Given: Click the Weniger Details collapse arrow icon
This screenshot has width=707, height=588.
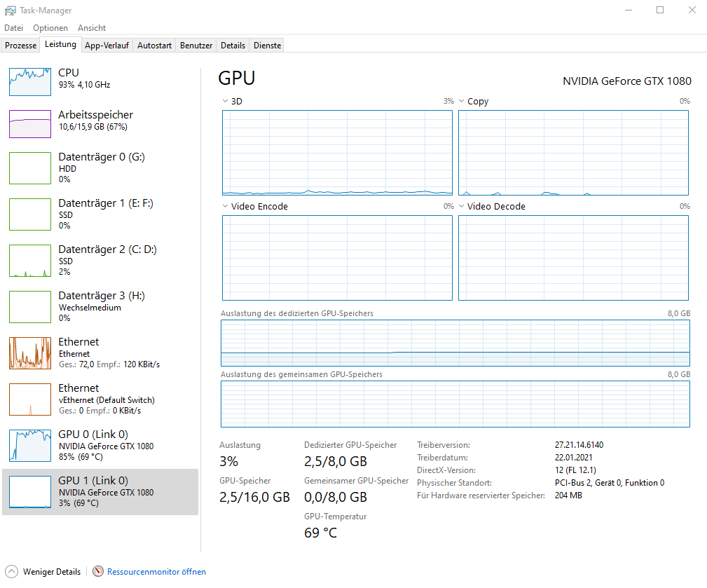Looking at the screenshot, I should point(11,571).
